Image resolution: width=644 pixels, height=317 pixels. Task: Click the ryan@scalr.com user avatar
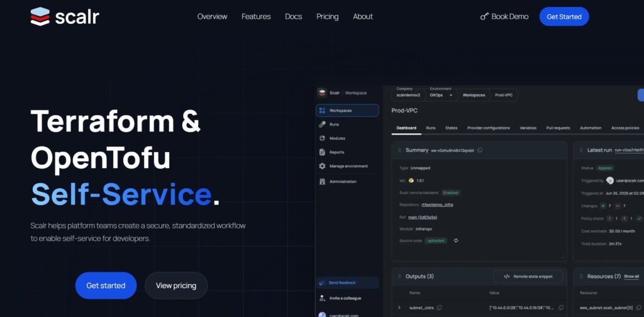(322, 314)
